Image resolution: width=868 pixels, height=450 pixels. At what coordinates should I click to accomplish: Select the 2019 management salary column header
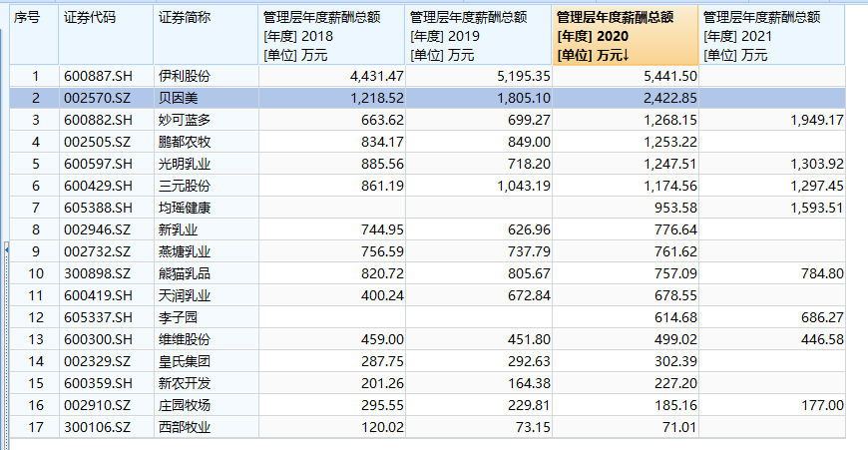click(x=478, y=36)
